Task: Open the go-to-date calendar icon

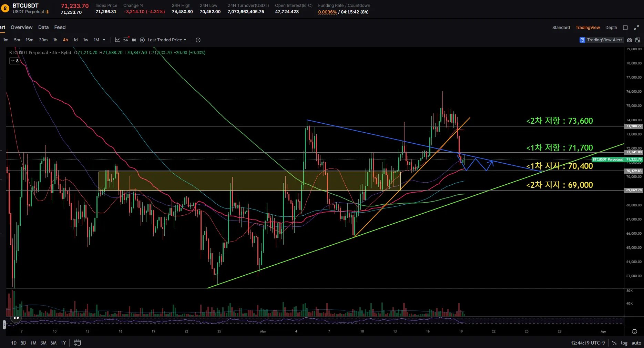Action: coord(78,343)
